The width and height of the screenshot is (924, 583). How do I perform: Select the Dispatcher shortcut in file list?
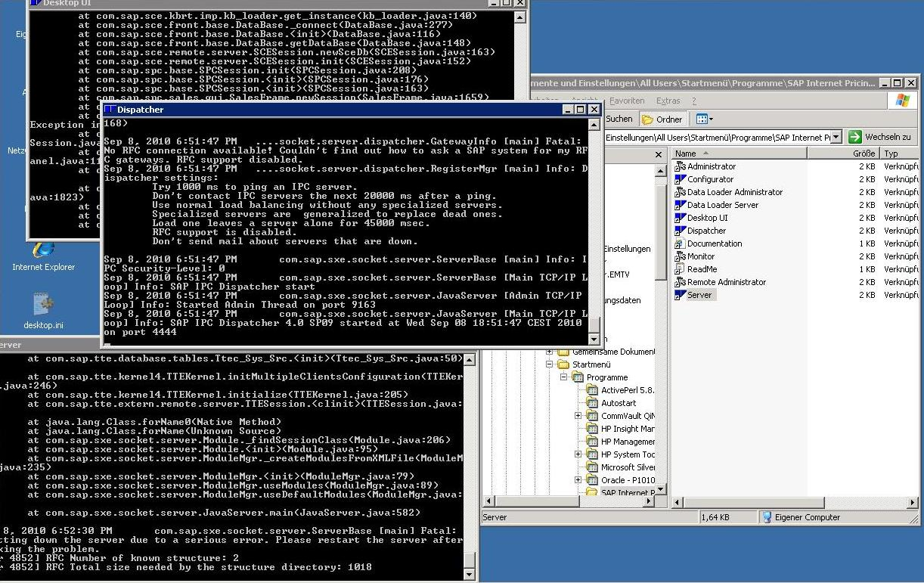(x=700, y=231)
